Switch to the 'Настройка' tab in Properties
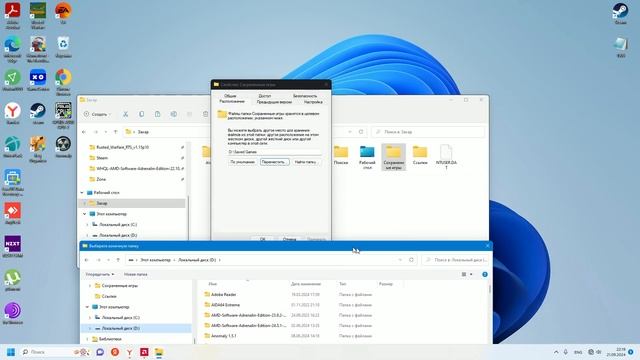This screenshot has height=360, width=640. click(x=313, y=102)
